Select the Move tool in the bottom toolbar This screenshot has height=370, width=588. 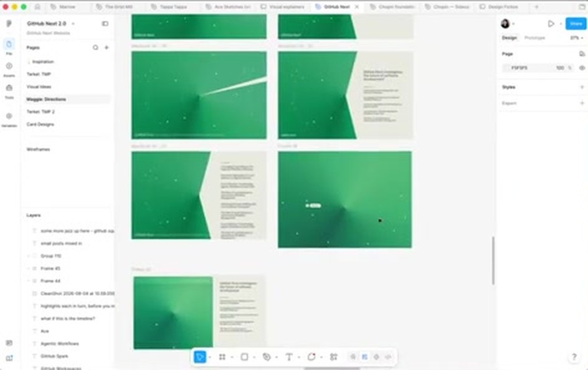[x=200, y=357]
